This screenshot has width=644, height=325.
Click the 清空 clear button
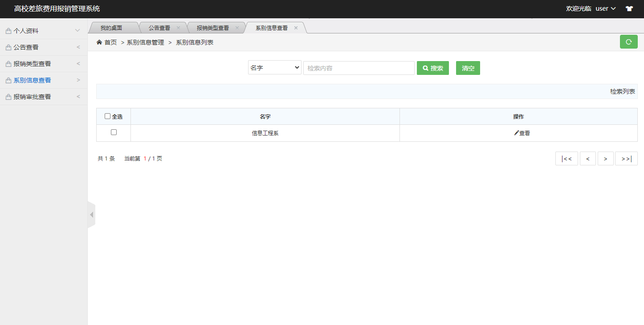click(x=468, y=68)
